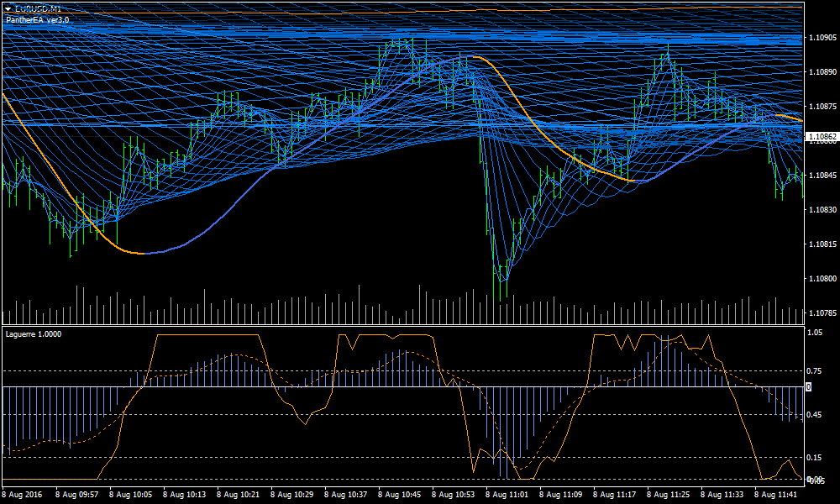The image size is (840, 504).
Task: Click the 1.10875 price scale label
Action: pyautogui.click(x=821, y=107)
